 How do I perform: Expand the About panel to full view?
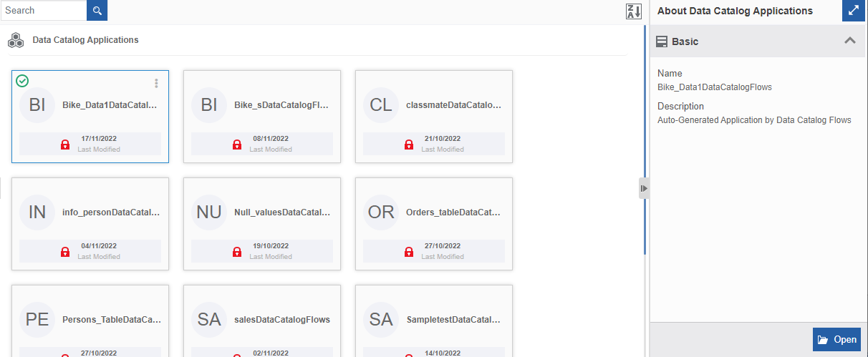pos(854,11)
